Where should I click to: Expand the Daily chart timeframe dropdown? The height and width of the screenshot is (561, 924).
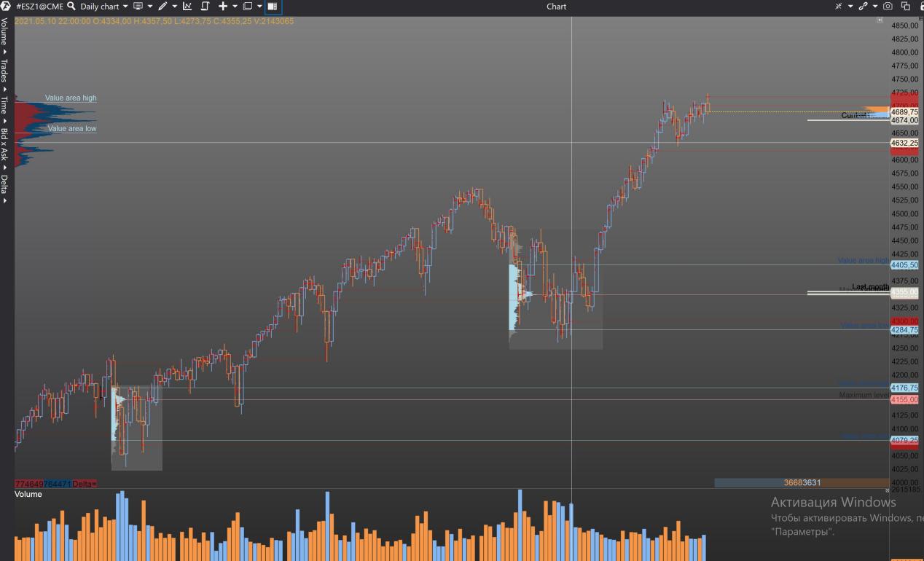coord(103,6)
